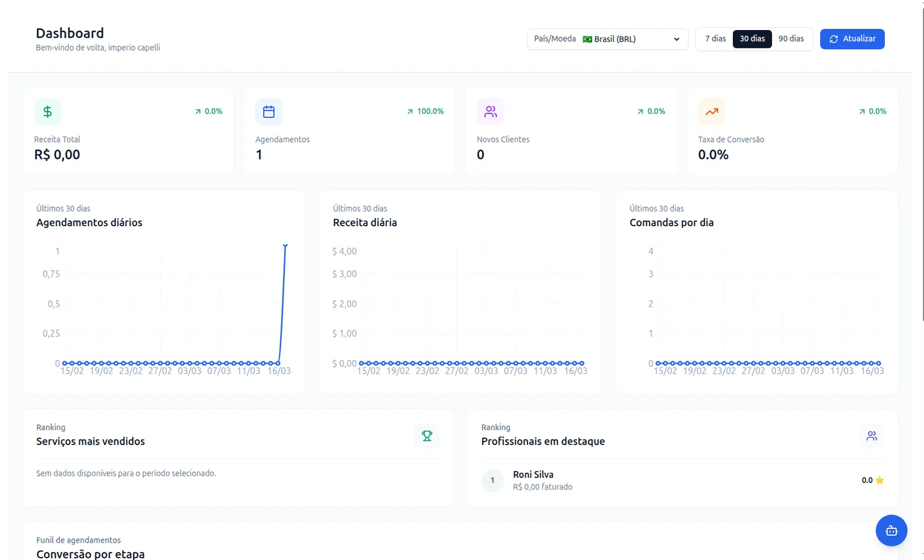Click the chevron arrow of currency selector
This screenshot has height=560, width=924.
(676, 39)
